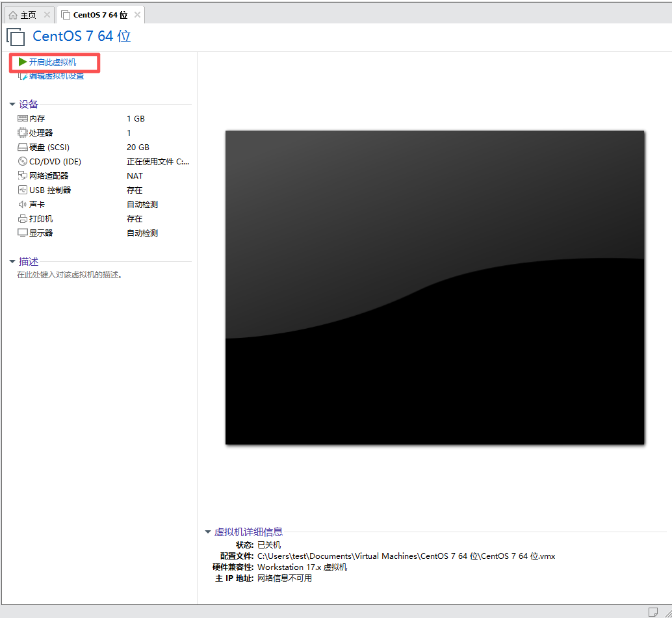Click the black VM console preview screen

[x=435, y=287]
